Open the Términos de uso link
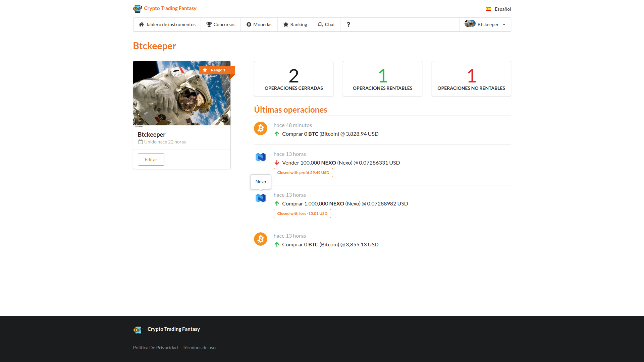The width and height of the screenshot is (644, 362). tap(199, 348)
